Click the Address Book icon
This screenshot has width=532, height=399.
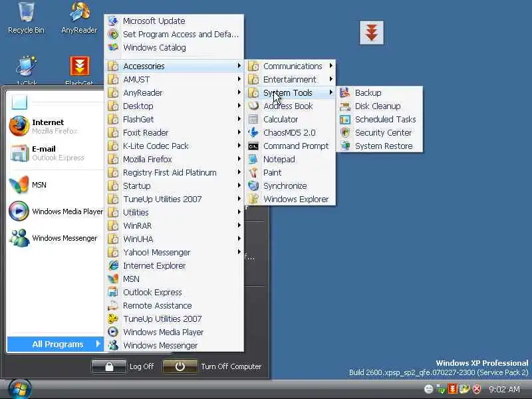tap(253, 106)
